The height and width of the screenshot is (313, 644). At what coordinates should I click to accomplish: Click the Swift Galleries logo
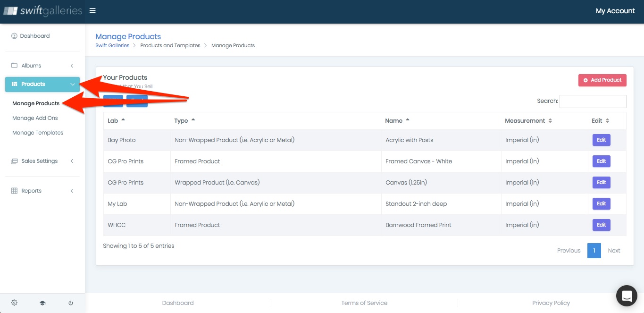(43, 10)
